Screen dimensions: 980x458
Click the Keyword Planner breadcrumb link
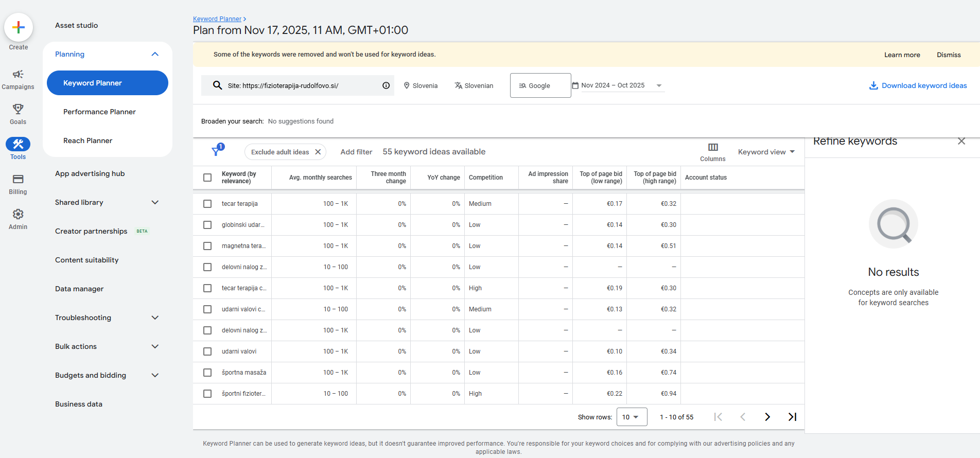pos(217,19)
